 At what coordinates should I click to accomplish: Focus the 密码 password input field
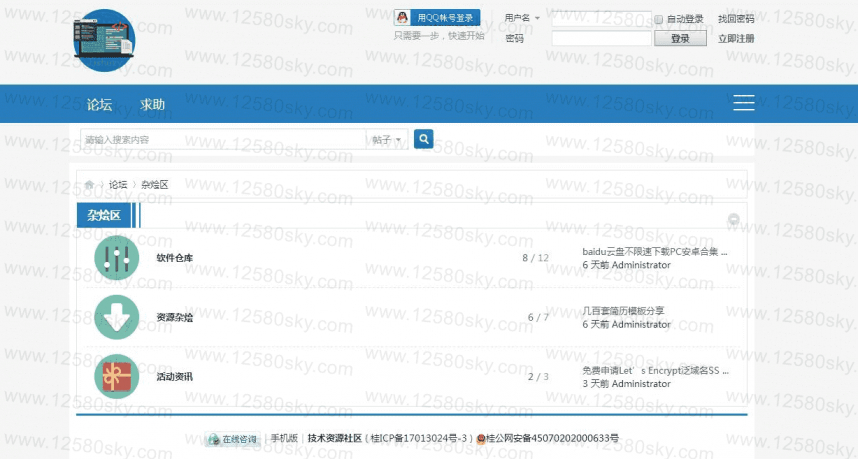[x=601, y=38]
